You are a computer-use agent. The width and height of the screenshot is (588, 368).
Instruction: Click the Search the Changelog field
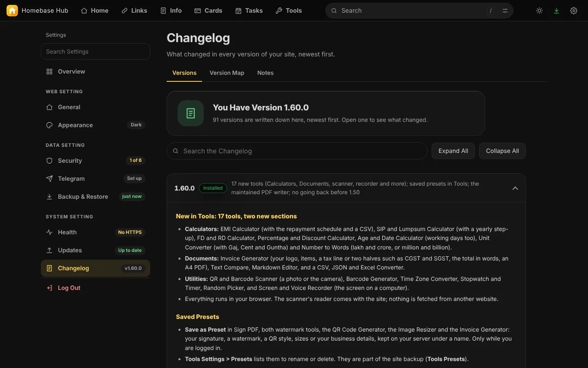(x=297, y=151)
